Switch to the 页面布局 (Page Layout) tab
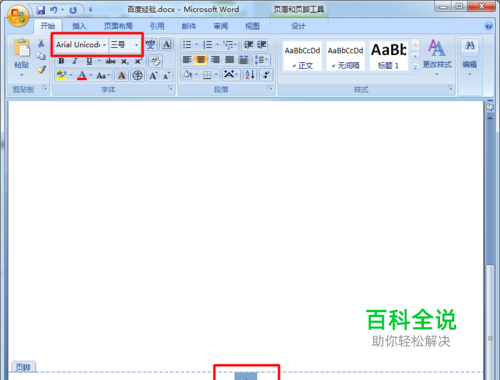This screenshot has height=380, width=500. [x=118, y=26]
